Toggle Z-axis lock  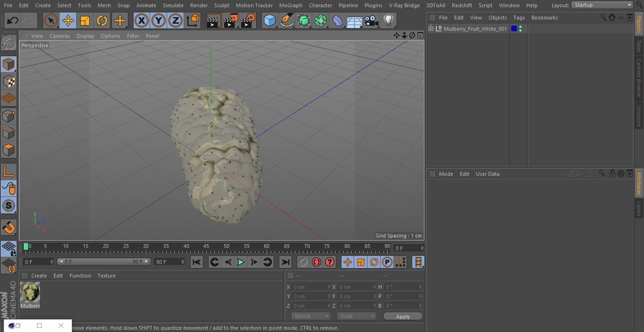tap(175, 21)
